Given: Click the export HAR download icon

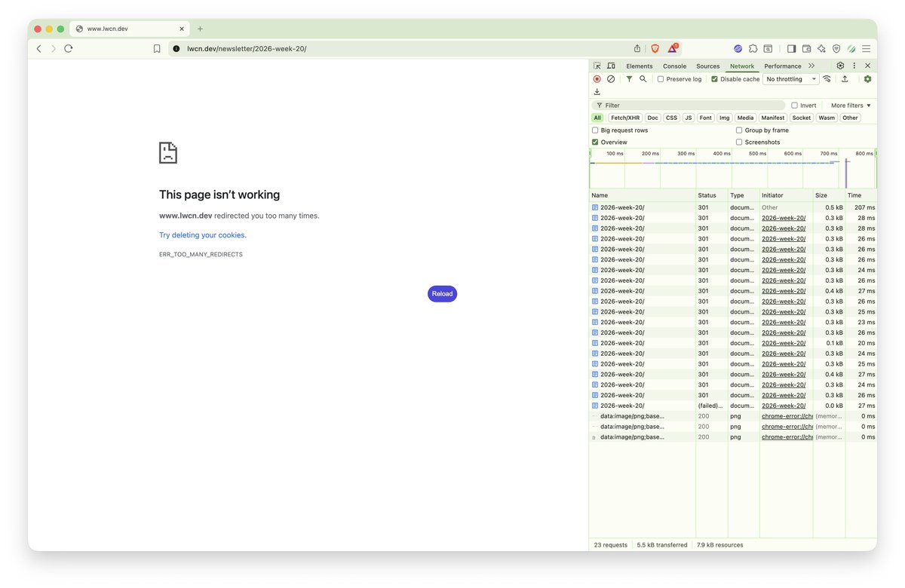Looking at the screenshot, I should 597,92.
